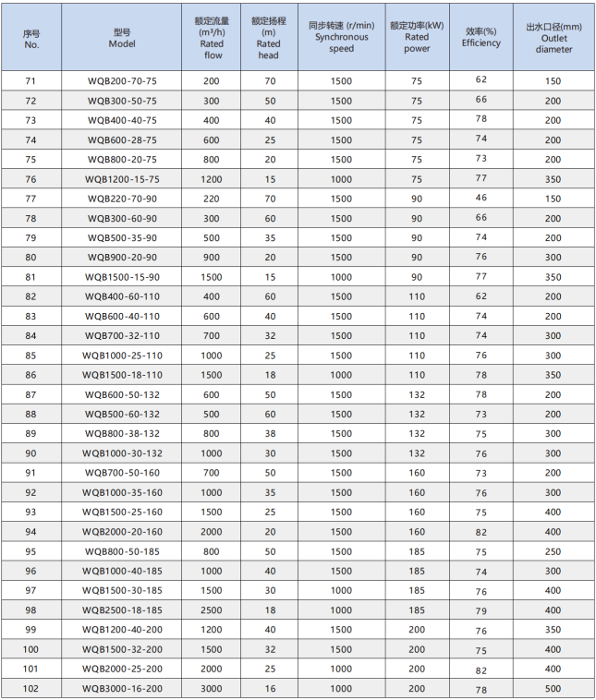Select the 500 outlet diameter cell
This screenshot has width=596, height=700.
click(554, 688)
